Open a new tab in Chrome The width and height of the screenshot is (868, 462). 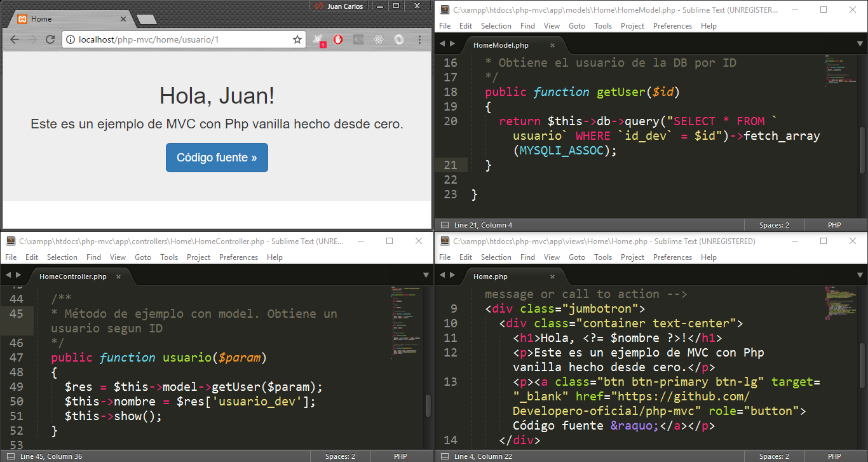[x=147, y=20]
